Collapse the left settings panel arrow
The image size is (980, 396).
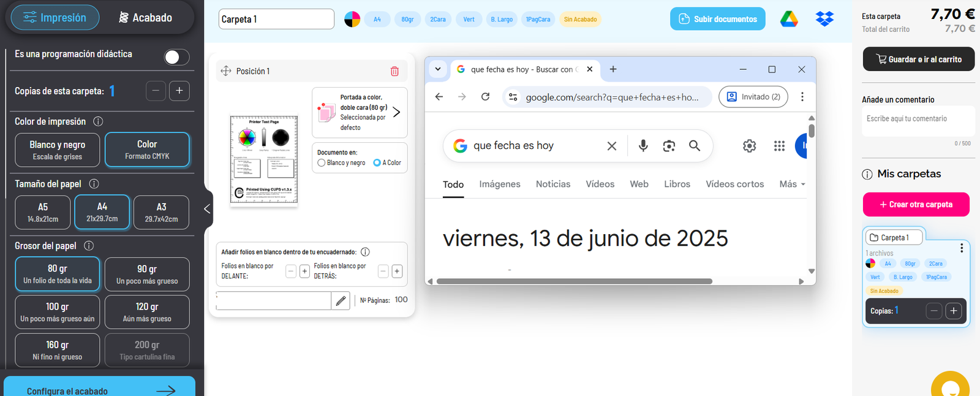tap(207, 209)
